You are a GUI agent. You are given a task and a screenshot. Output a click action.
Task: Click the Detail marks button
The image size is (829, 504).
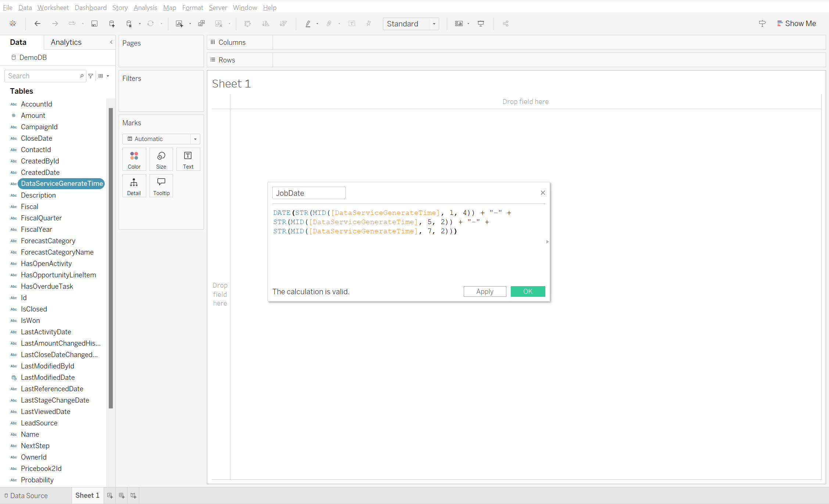[134, 186]
